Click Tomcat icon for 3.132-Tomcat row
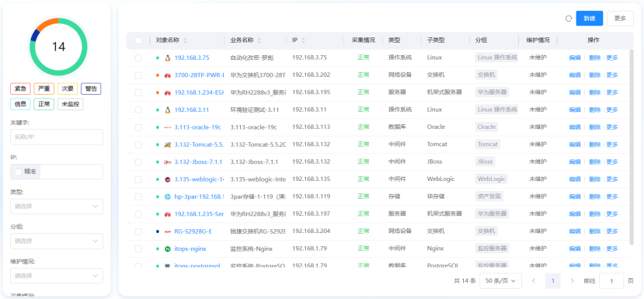This screenshot has width=644, height=299. point(168,144)
